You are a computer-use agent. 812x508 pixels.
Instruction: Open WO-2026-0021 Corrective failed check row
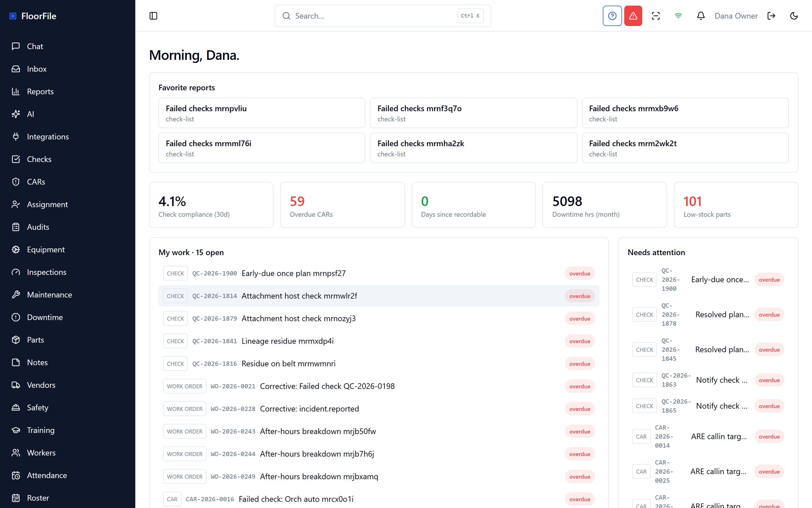click(378, 386)
